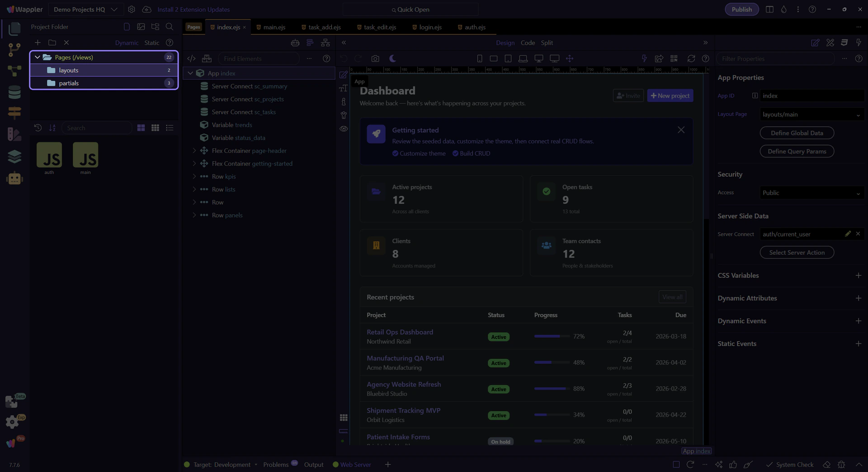Screen dimensions: 868x472
Task: Click the QR code icon in design toolbar
Action: coord(674,58)
